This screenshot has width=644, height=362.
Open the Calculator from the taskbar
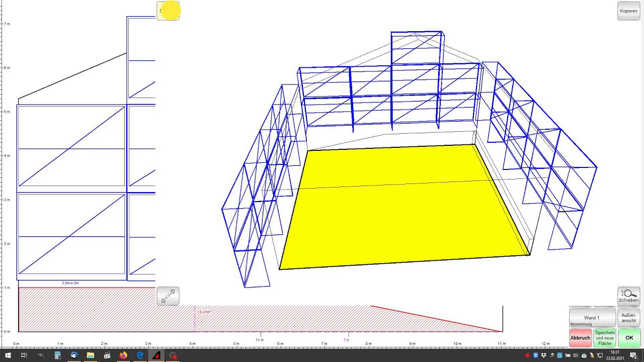pos(57,355)
